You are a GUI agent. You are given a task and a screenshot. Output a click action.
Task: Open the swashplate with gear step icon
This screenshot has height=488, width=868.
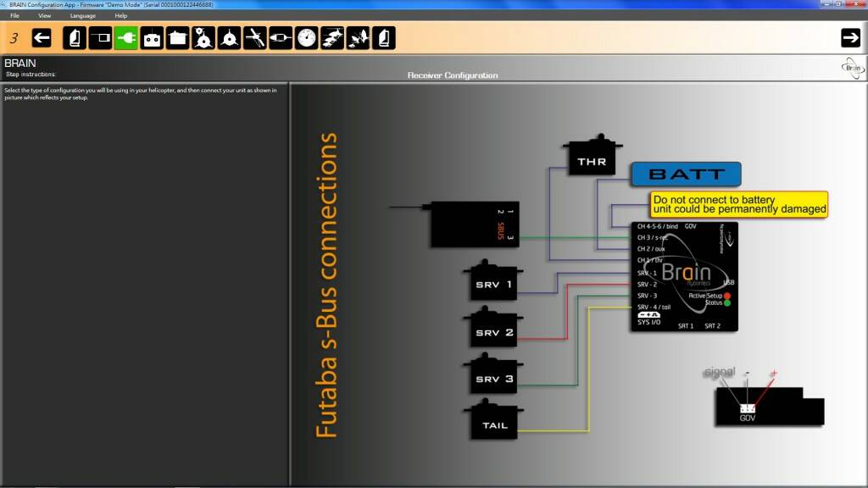click(203, 38)
